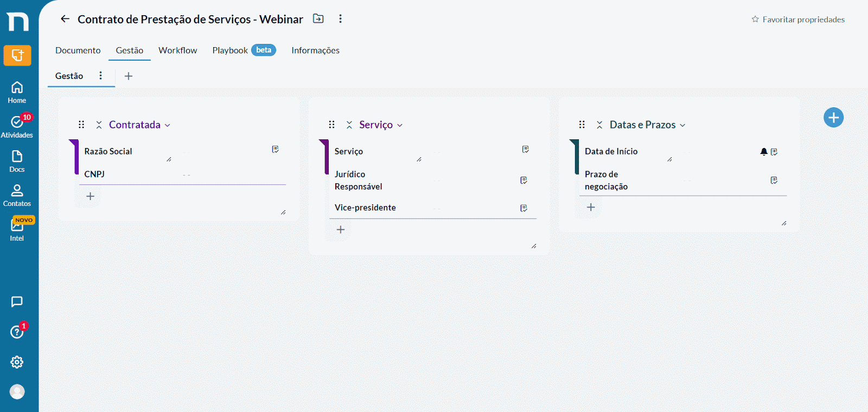Go to Contatos in sidebar
This screenshot has height=412, width=868.
17,196
